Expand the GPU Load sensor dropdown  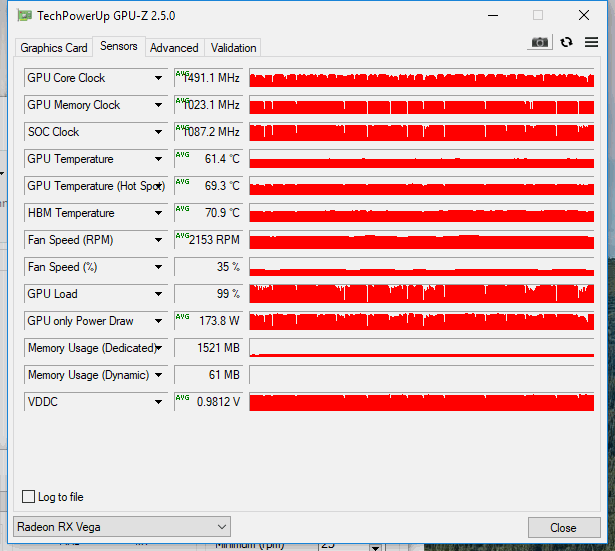158,294
